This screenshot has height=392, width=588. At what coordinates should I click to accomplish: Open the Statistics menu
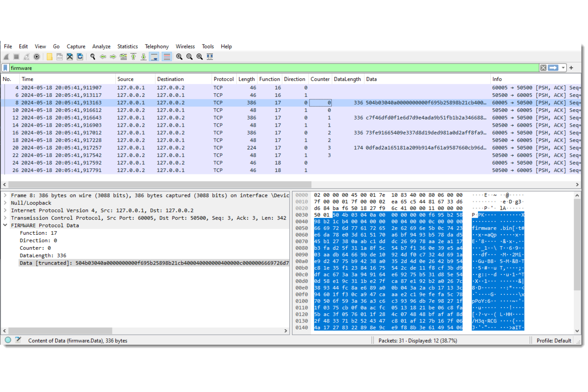[128, 46]
